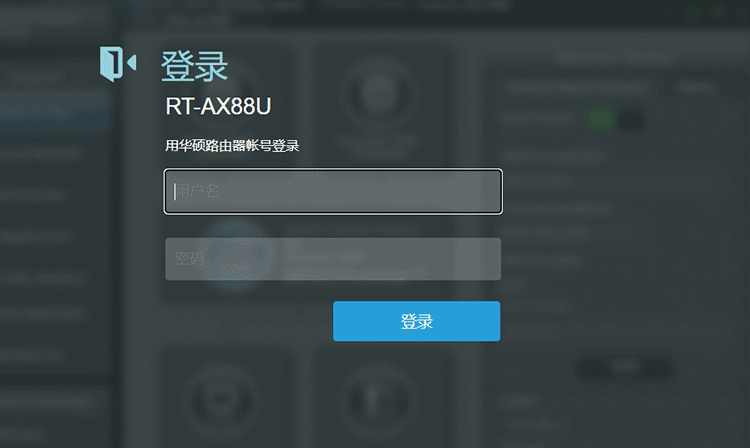The height and width of the screenshot is (448, 750).
Task: Click the blurred round icon in bottom-left card
Action: coord(221,399)
